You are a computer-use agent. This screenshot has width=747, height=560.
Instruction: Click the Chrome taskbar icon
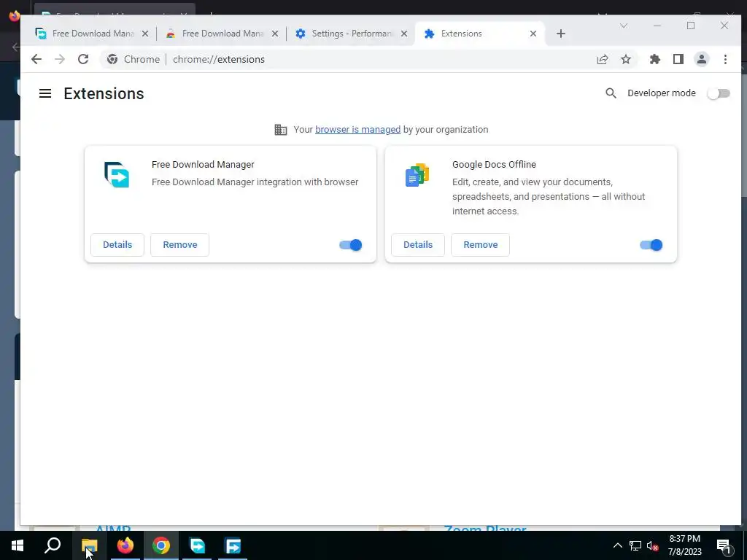coord(161,545)
